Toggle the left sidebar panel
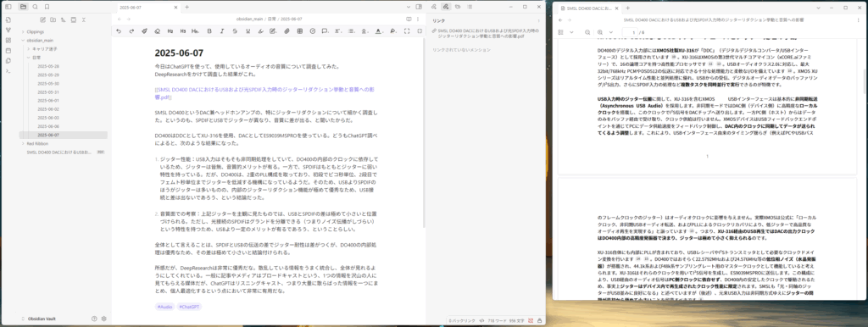 pos(8,7)
